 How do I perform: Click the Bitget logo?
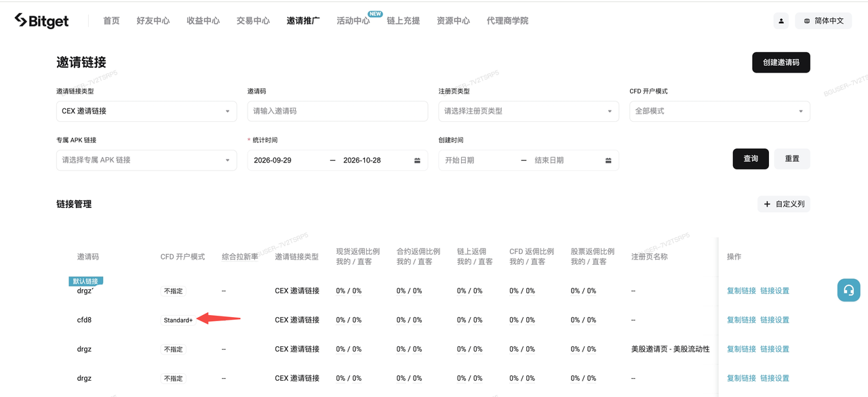tap(41, 21)
